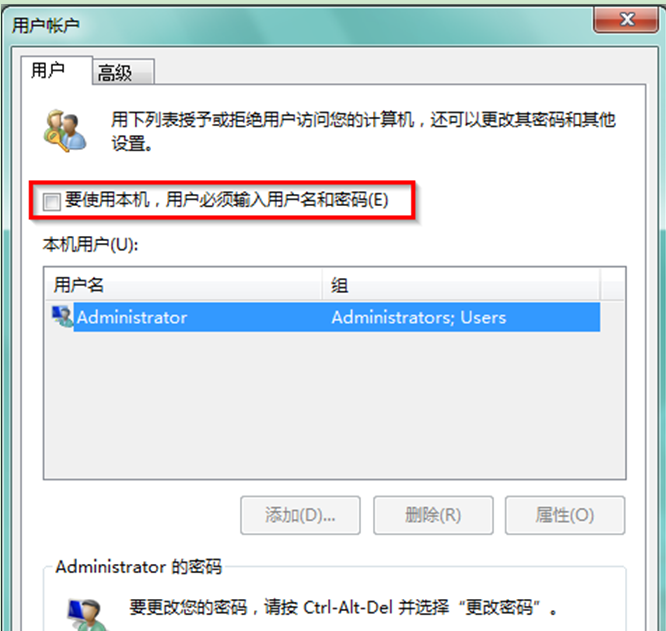Click the 要使用本机 checkbox label text
This screenshot has height=631, width=666.
tap(226, 200)
